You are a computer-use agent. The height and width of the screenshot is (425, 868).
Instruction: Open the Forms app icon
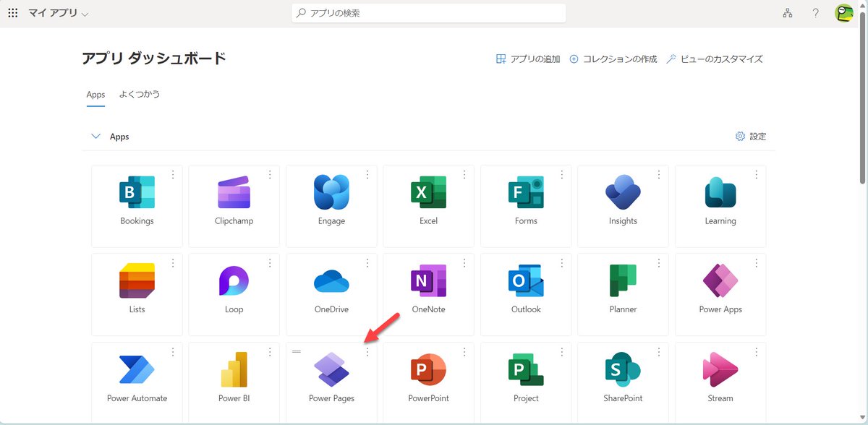tap(526, 192)
